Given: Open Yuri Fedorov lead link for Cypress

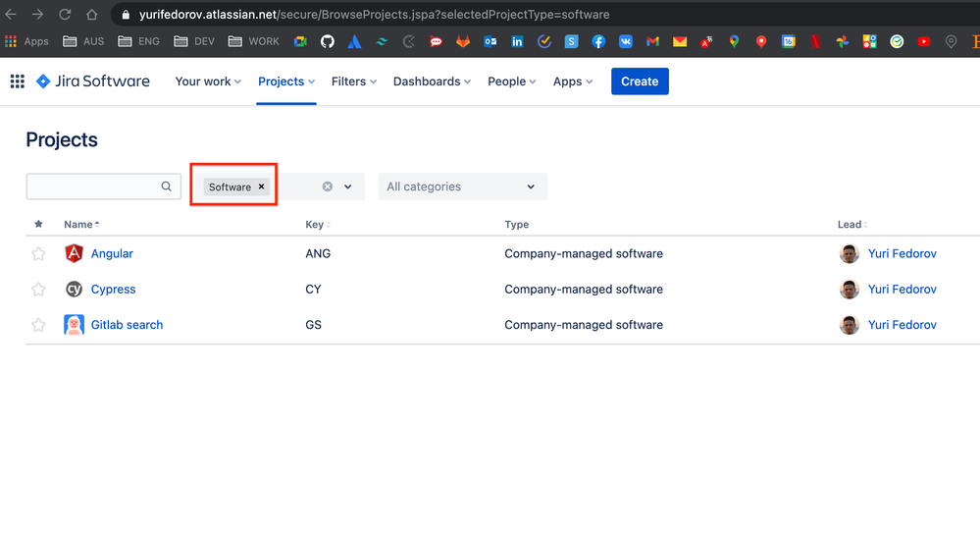Looking at the screenshot, I should [x=902, y=289].
